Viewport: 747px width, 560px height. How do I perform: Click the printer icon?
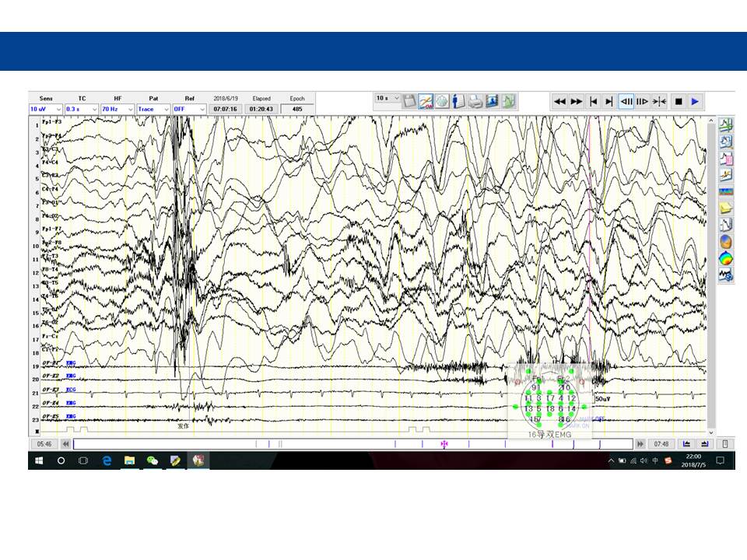pos(475,101)
